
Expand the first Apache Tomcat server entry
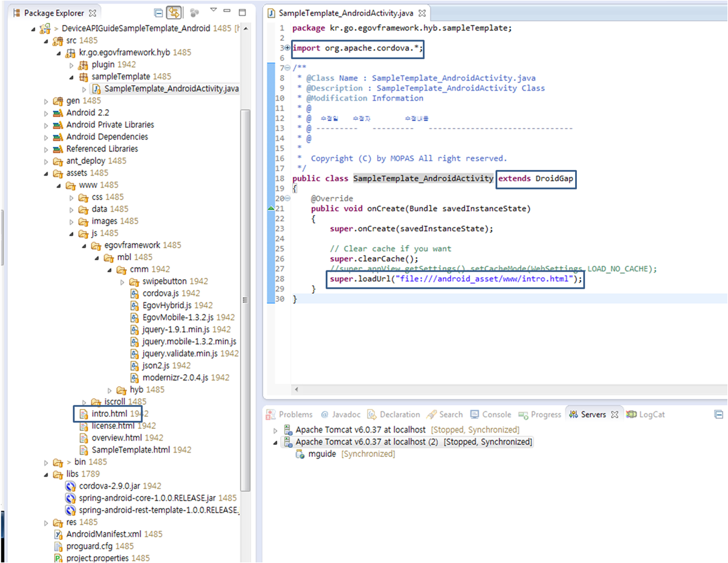click(x=275, y=430)
